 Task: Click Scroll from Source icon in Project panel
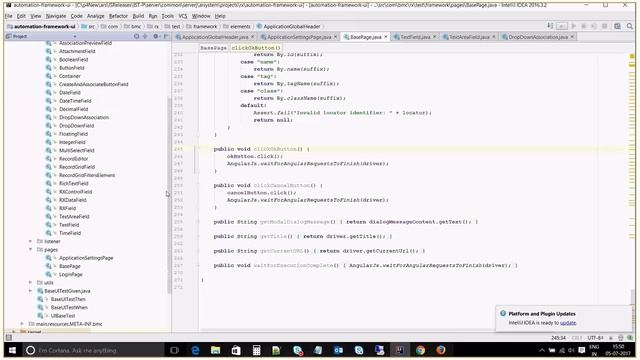click(x=136, y=36)
